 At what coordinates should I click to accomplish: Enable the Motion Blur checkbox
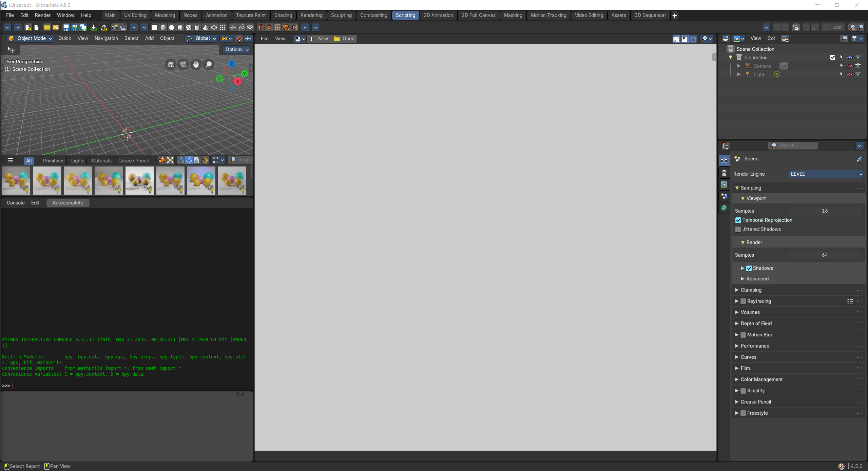[x=743, y=335]
